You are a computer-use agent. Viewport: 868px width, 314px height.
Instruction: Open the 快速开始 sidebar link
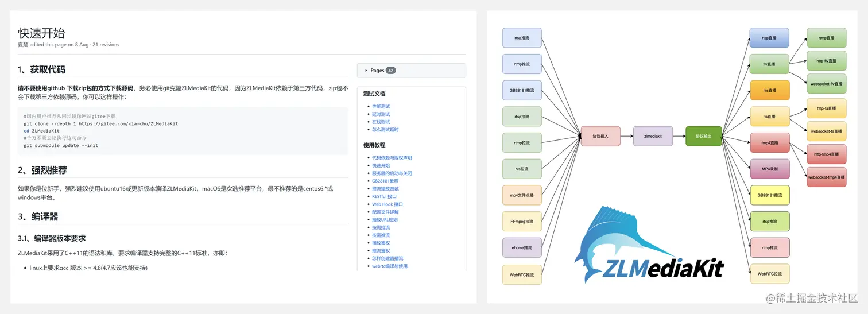(381, 165)
